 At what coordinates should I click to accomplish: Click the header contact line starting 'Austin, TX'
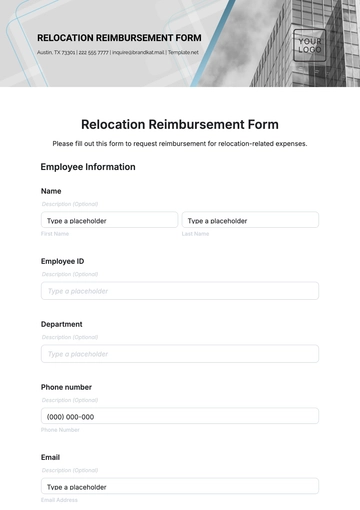pos(118,52)
